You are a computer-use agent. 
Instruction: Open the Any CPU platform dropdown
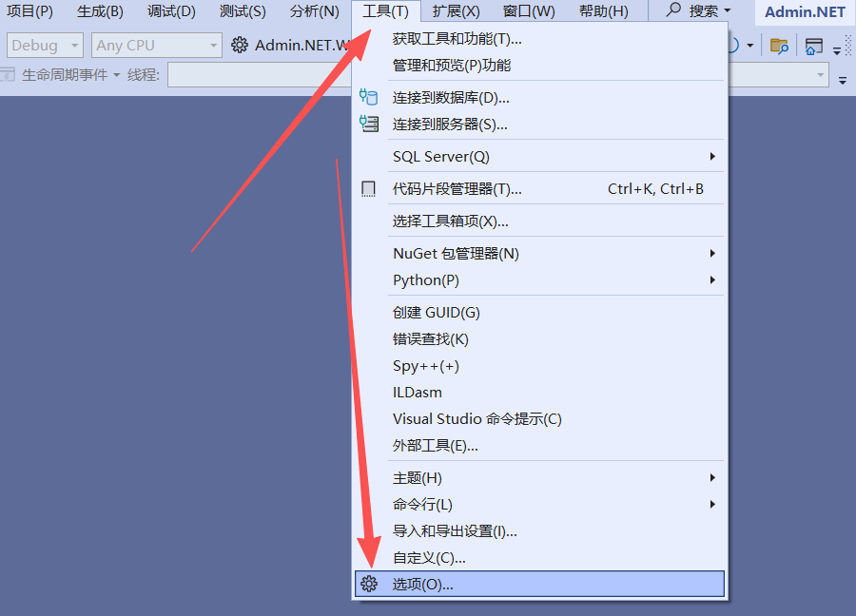click(x=157, y=46)
